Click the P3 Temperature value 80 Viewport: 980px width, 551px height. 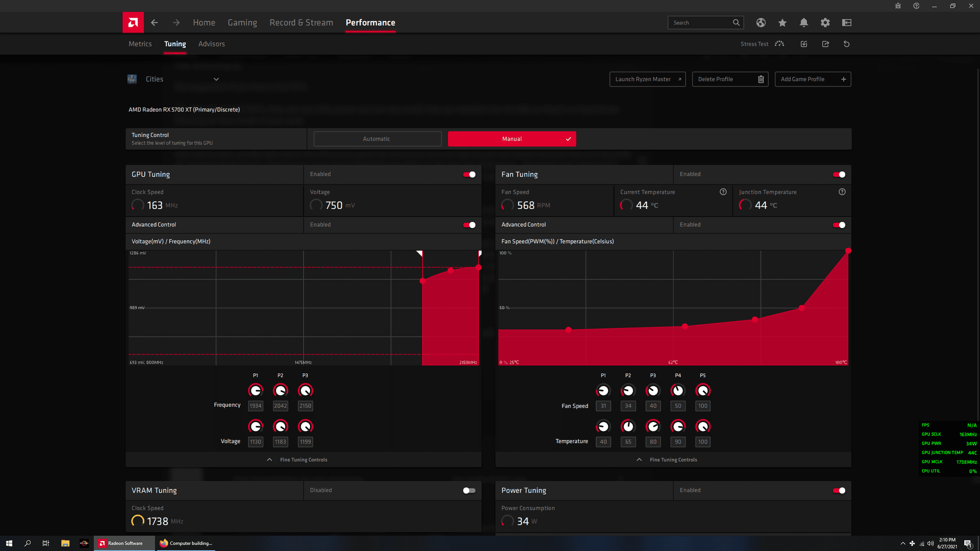tap(653, 442)
